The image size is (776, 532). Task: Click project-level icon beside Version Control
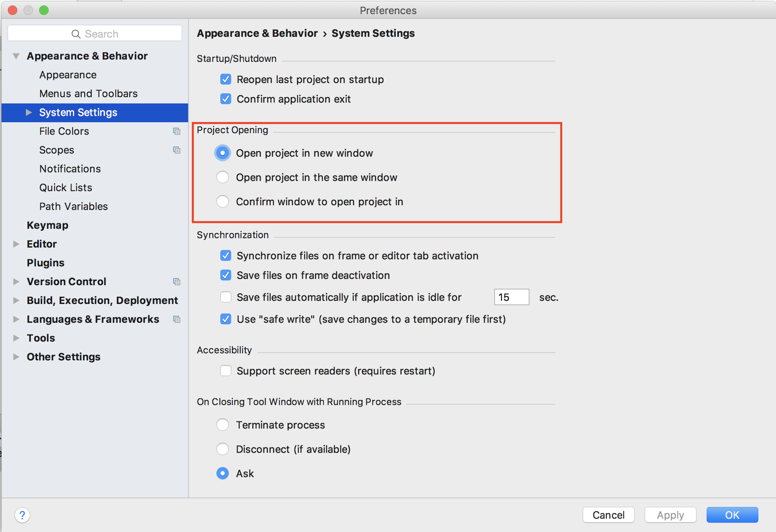(x=177, y=282)
